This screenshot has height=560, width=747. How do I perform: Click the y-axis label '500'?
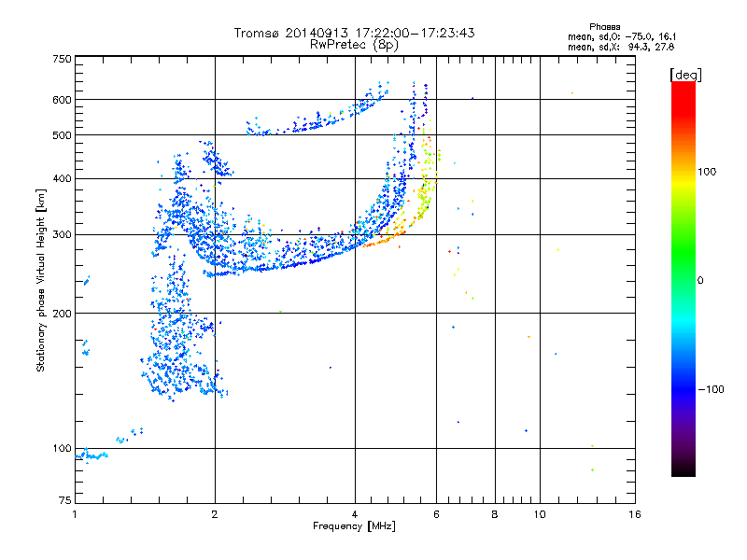62,135
